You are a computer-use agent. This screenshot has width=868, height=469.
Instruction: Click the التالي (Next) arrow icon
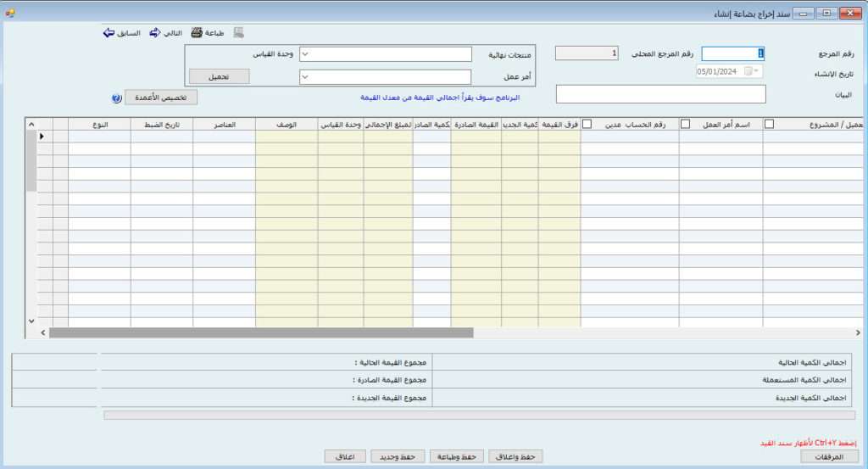click(x=155, y=33)
